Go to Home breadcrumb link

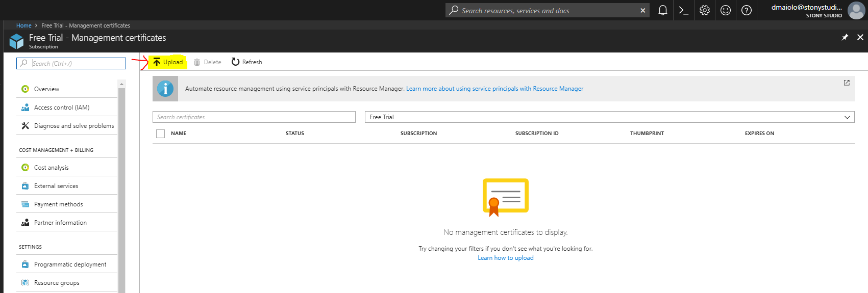pos(23,25)
